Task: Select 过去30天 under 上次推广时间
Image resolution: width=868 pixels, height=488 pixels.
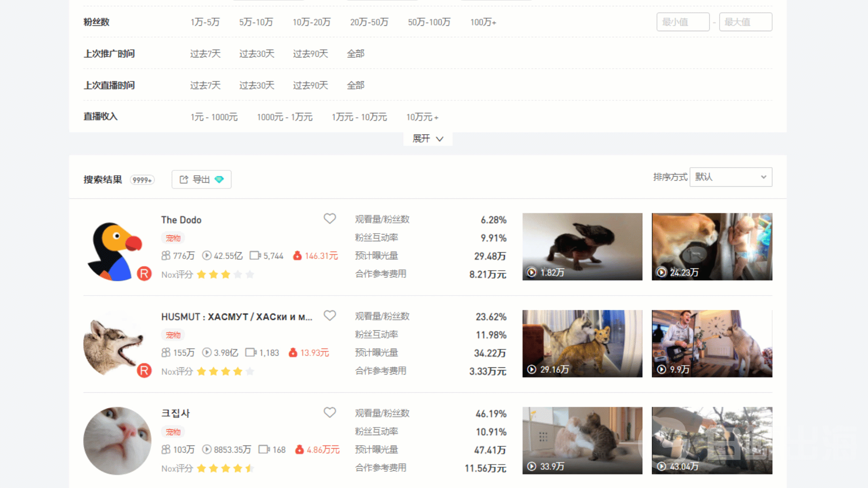Action: click(x=257, y=54)
